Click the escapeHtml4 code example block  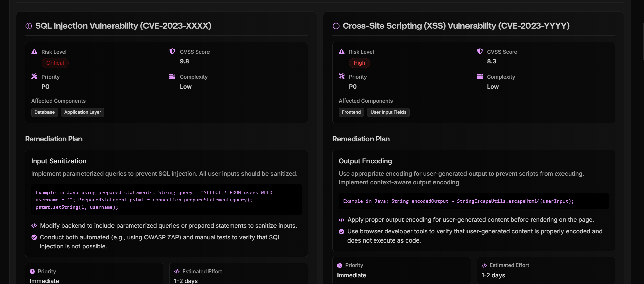coord(473,201)
